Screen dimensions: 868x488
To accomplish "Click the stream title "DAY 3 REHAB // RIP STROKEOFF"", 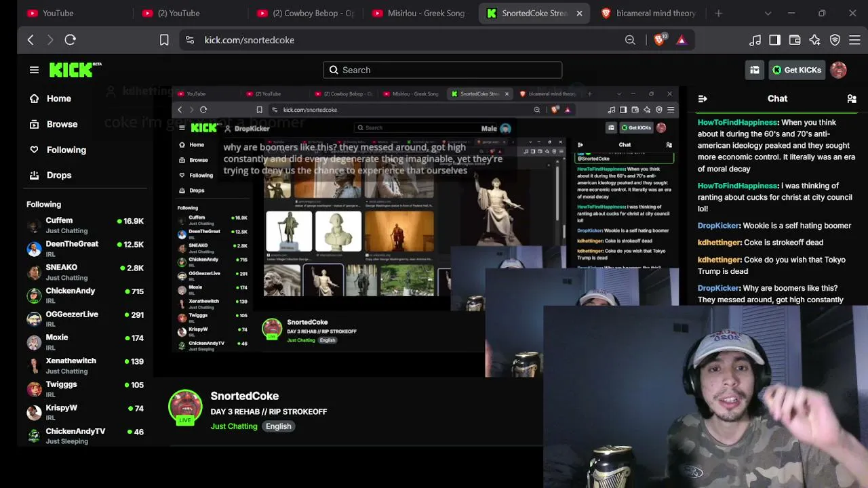I will click(269, 411).
